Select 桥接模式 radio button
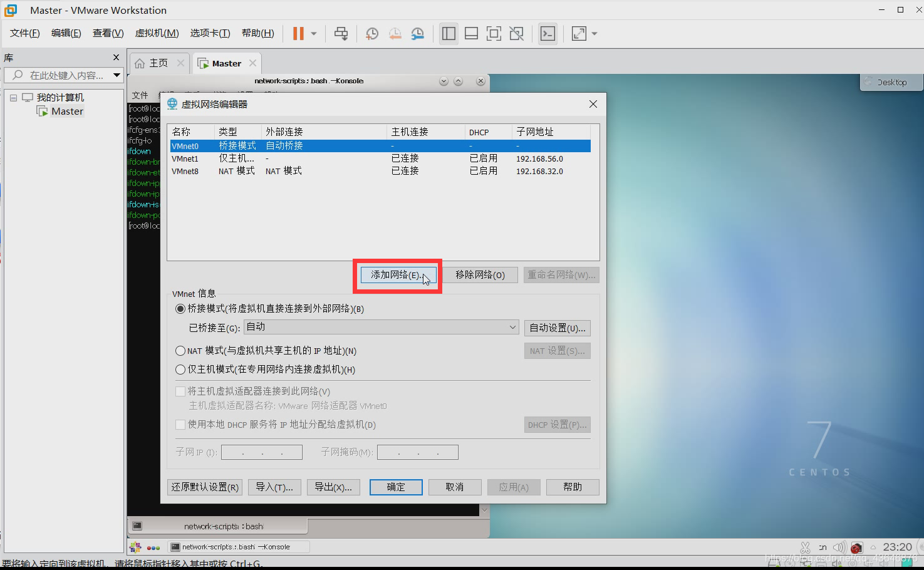The height and width of the screenshot is (570, 924). tap(180, 309)
